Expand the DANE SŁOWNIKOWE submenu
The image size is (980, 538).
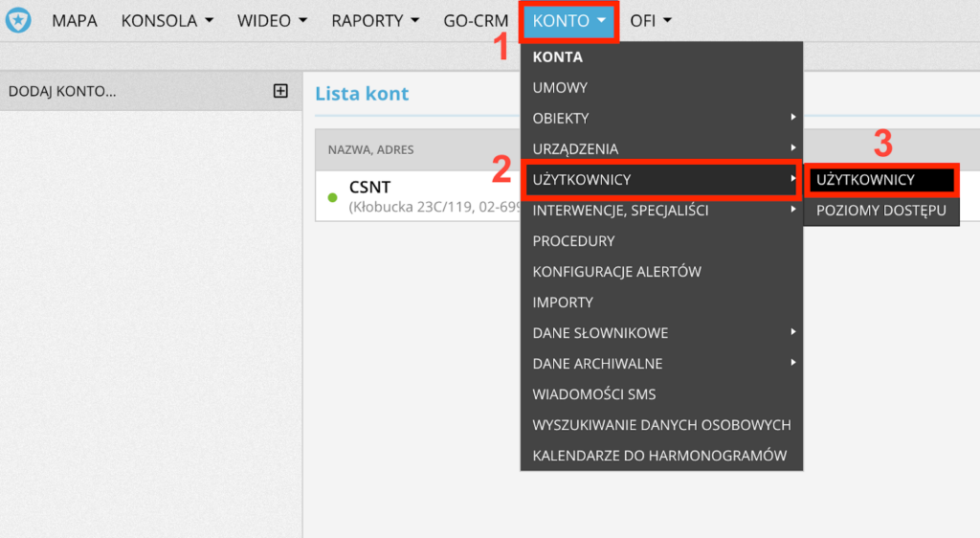660,333
